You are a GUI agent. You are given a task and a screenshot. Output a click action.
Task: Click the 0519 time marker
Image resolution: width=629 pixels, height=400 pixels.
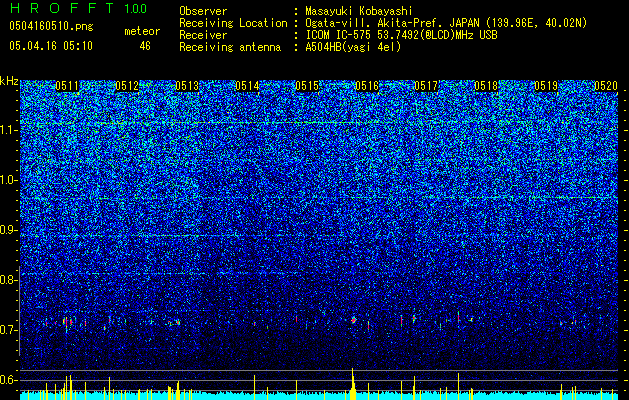(546, 86)
